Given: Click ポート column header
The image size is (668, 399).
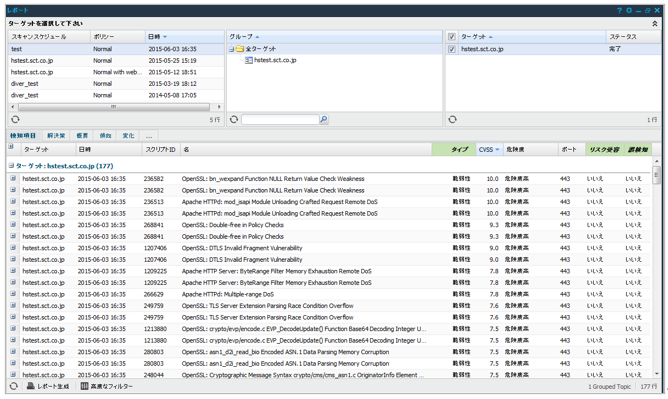Looking at the screenshot, I should [x=571, y=149].
